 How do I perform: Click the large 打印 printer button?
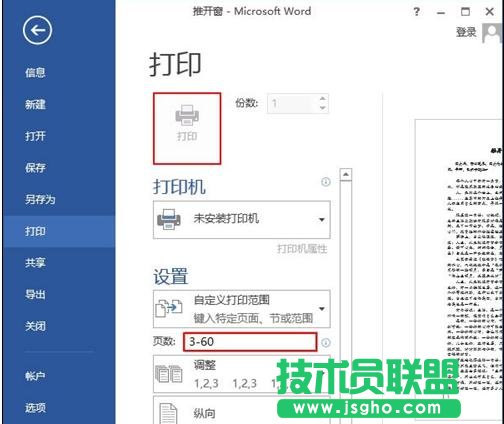[187, 128]
